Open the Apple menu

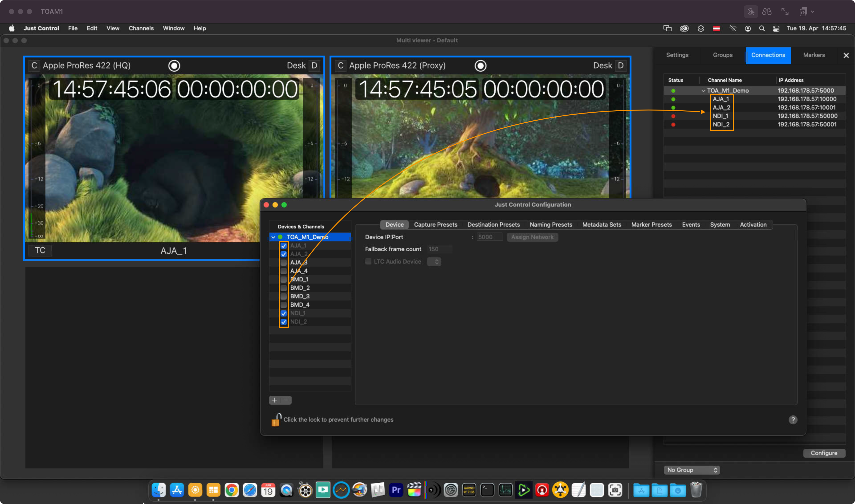12,28
